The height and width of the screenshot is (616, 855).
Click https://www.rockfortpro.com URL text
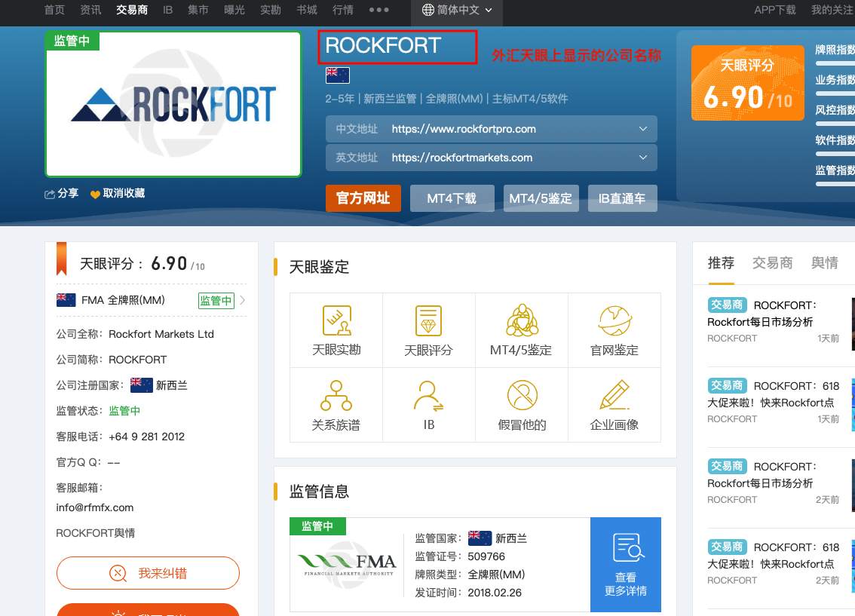464,129
